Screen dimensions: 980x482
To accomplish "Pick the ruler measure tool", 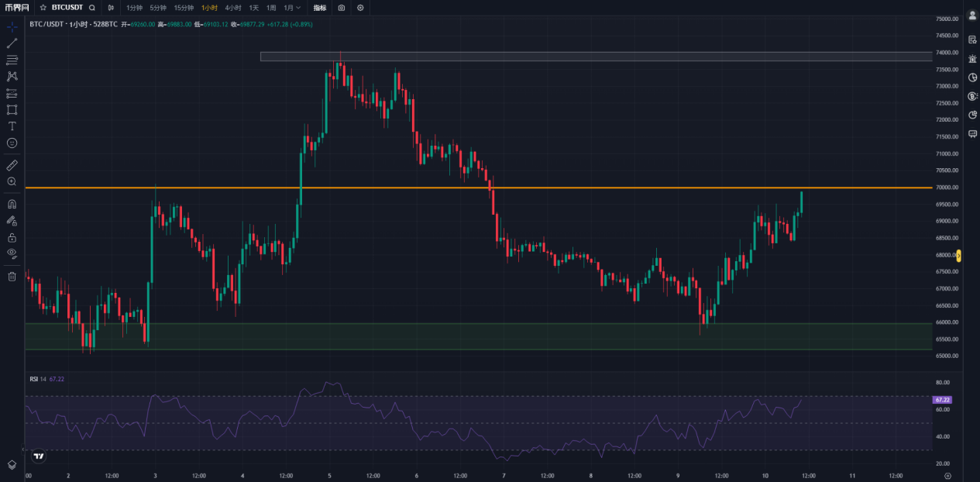I will click(12, 165).
